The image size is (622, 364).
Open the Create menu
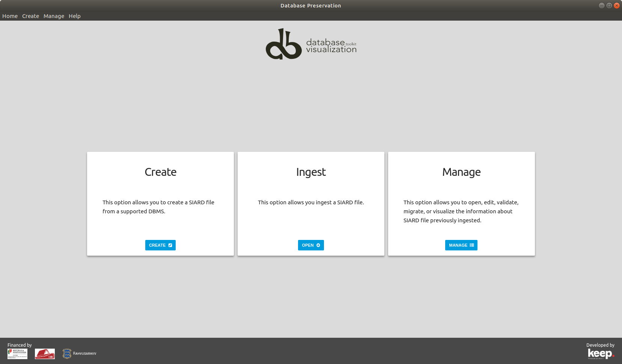click(x=30, y=16)
